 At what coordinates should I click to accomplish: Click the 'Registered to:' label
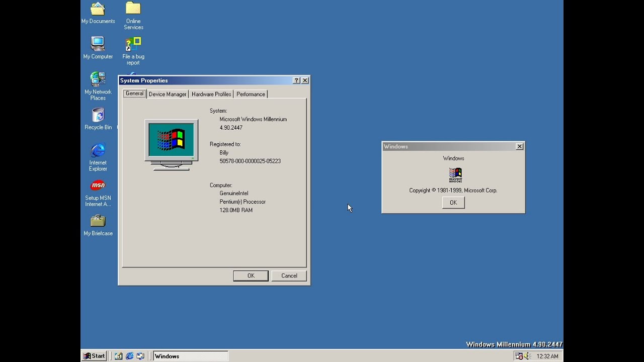[225, 144]
